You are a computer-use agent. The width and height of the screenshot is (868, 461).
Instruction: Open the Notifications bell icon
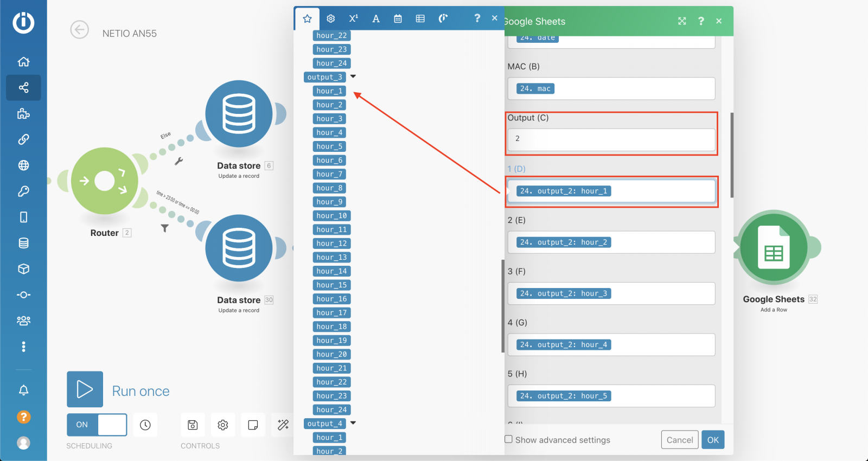[23, 390]
